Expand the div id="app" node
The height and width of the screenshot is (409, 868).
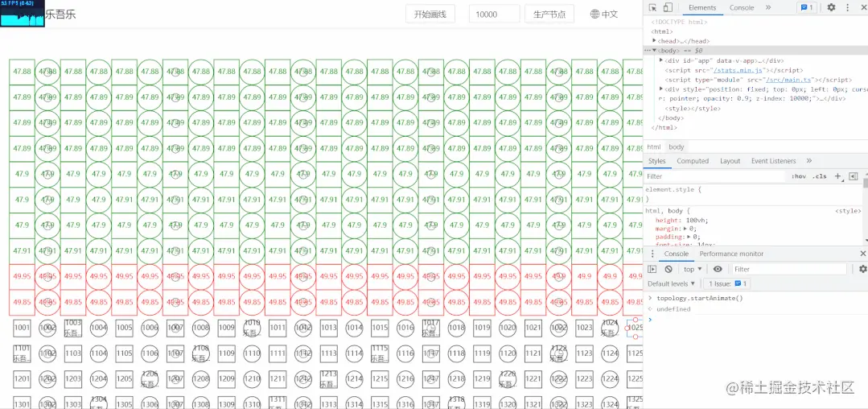pos(661,60)
